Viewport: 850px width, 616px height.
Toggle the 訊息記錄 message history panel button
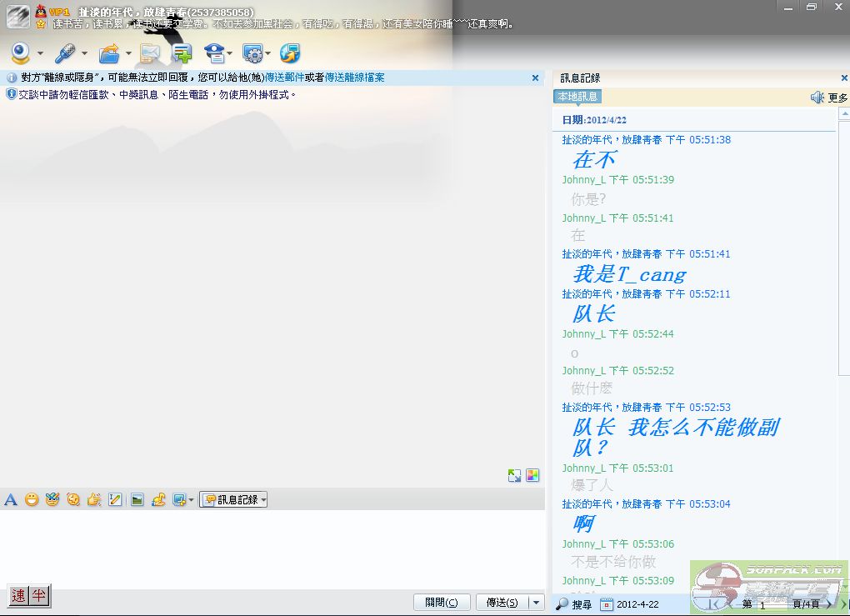(x=233, y=500)
